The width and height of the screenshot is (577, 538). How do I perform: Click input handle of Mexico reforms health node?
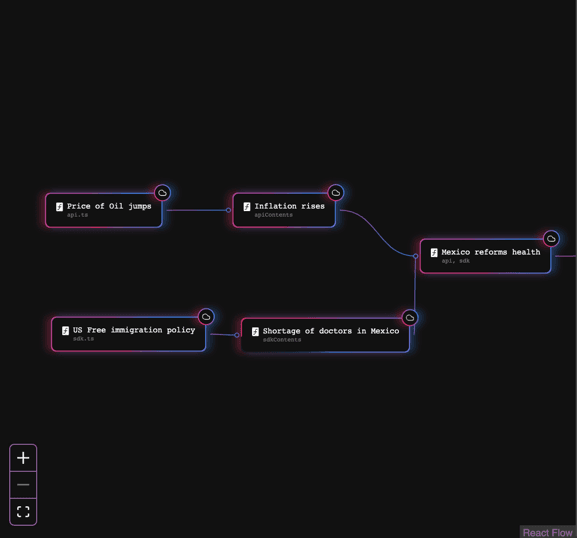415,256
